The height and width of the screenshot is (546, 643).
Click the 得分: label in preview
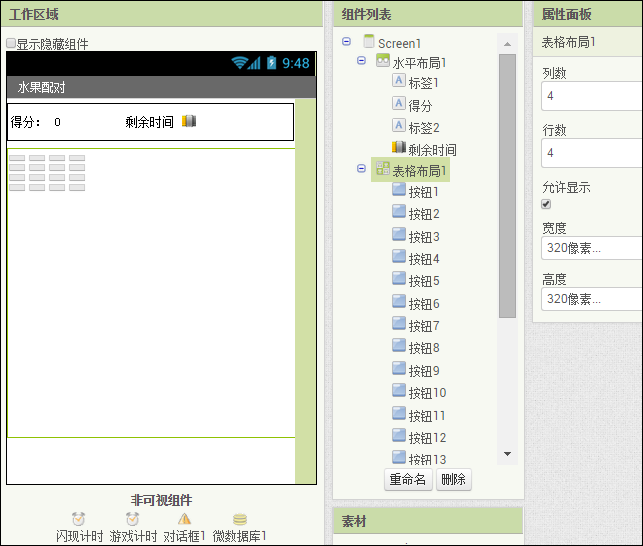pos(26,122)
